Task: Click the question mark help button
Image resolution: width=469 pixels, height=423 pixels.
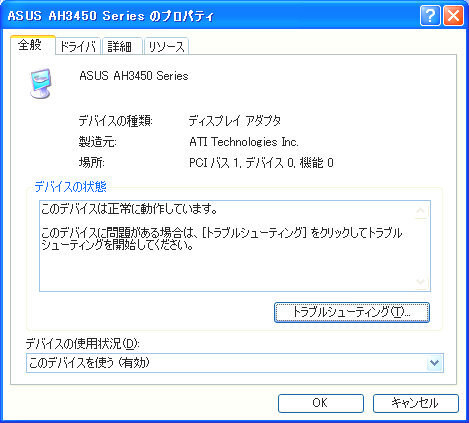Action: (x=430, y=15)
